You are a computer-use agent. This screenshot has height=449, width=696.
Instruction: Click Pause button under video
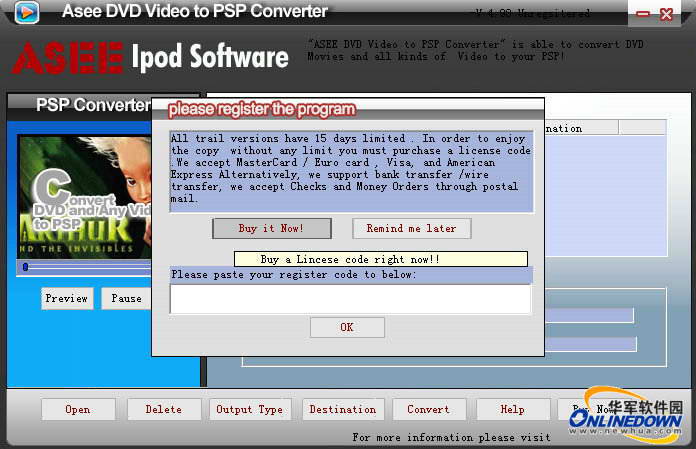point(127,298)
